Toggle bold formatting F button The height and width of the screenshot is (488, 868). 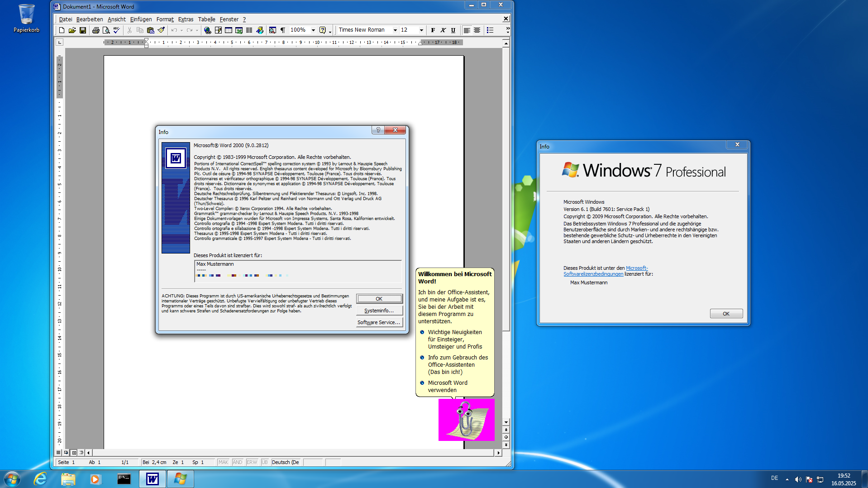[433, 30]
